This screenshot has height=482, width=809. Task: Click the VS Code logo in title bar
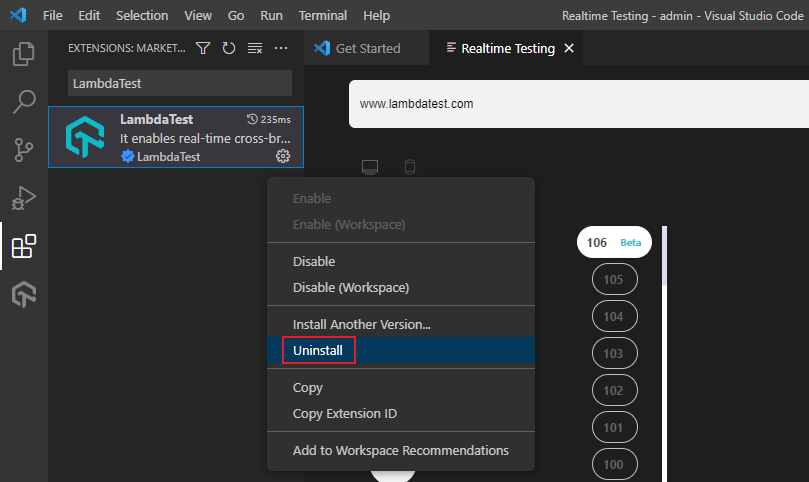[x=18, y=15]
